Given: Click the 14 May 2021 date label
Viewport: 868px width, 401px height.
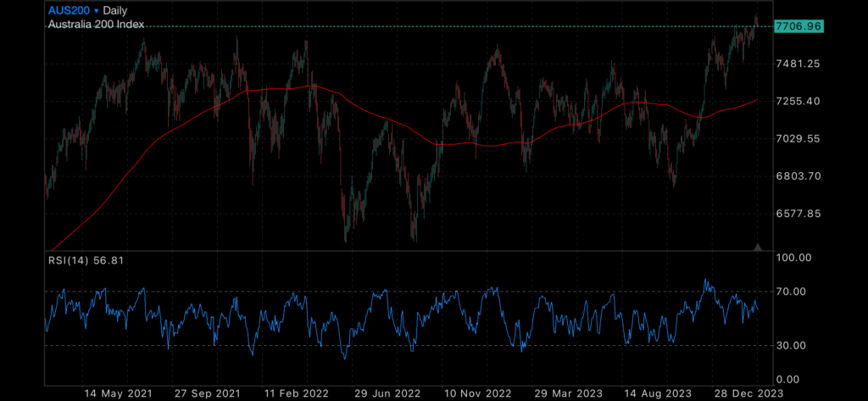Looking at the screenshot, I should [117, 393].
